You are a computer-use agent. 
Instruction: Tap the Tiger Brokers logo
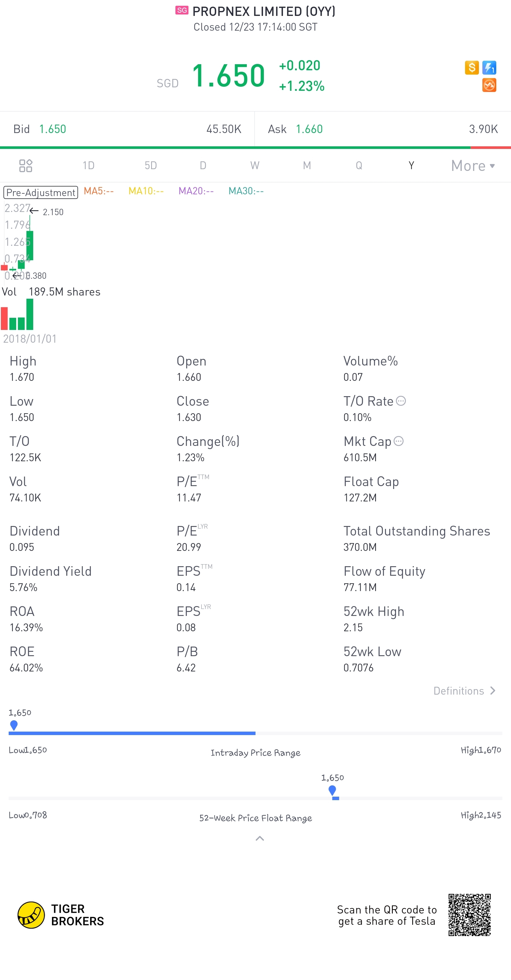coord(61,915)
